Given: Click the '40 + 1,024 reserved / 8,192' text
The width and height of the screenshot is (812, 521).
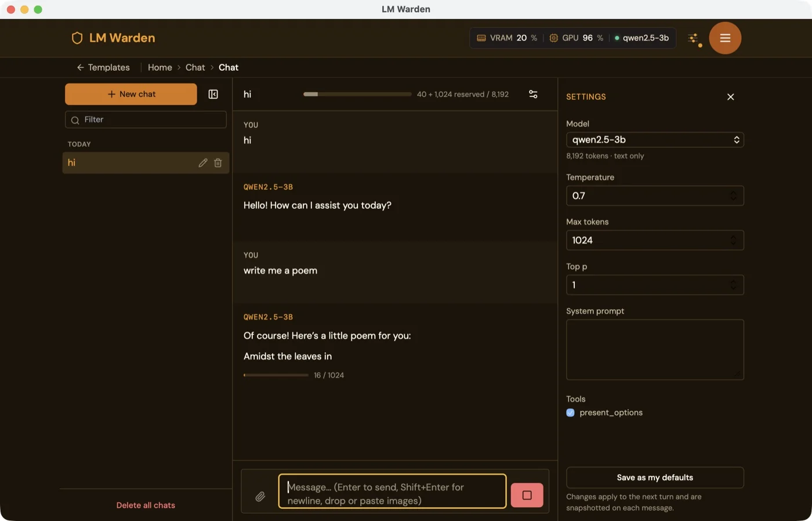Looking at the screenshot, I should point(463,94).
